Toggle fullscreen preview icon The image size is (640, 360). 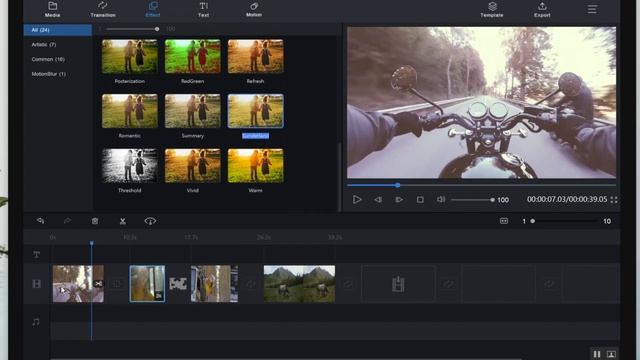pos(614,200)
